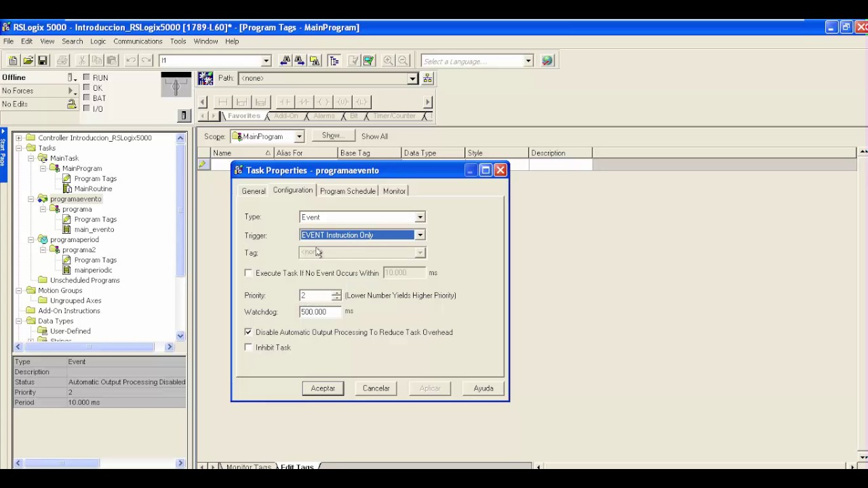
Task: Open the File menu
Action: click(x=8, y=41)
